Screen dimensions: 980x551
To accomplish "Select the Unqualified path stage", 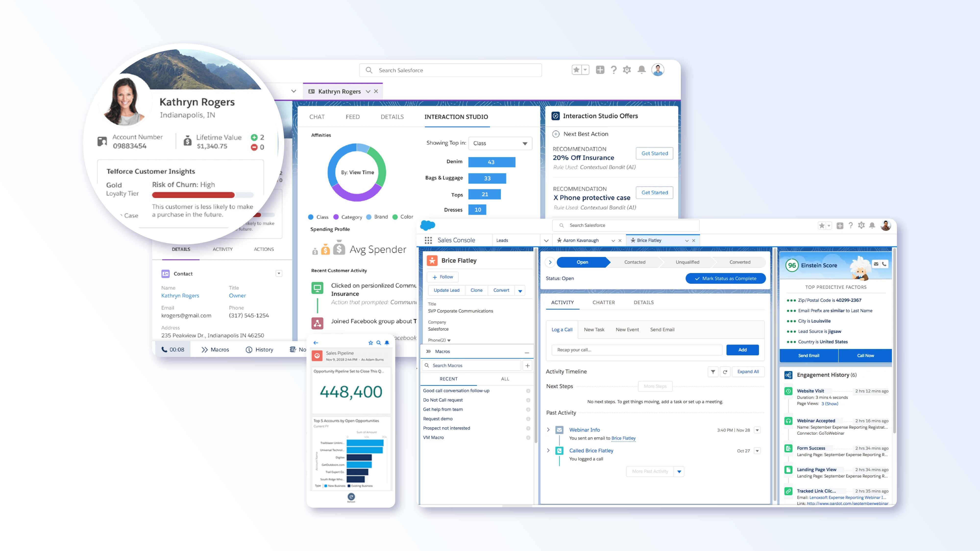I will [687, 262].
